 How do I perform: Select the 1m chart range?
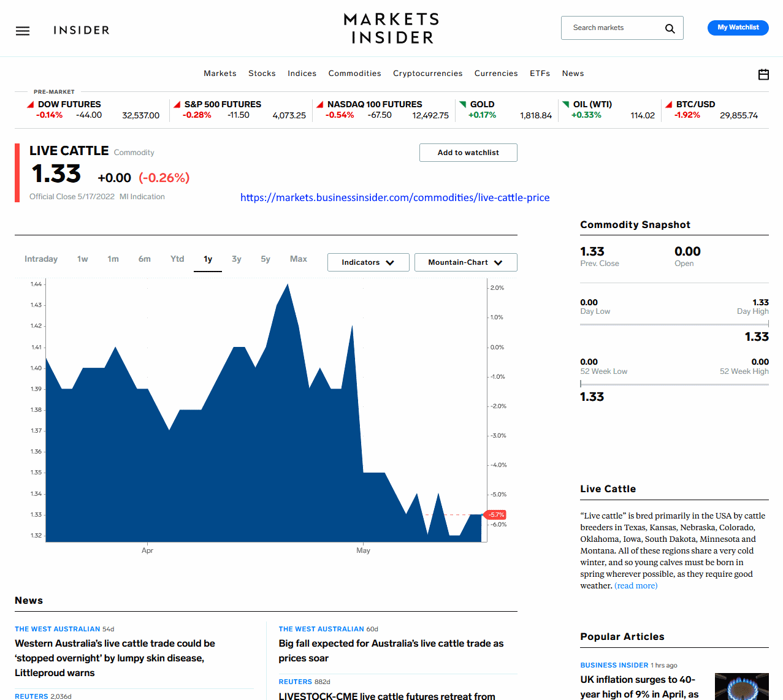point(113,259)
